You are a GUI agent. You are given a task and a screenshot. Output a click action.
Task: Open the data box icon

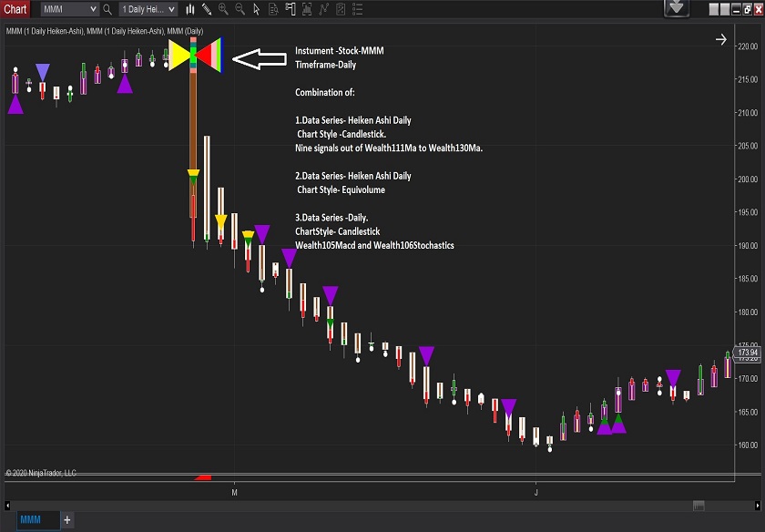coord(273,9)
